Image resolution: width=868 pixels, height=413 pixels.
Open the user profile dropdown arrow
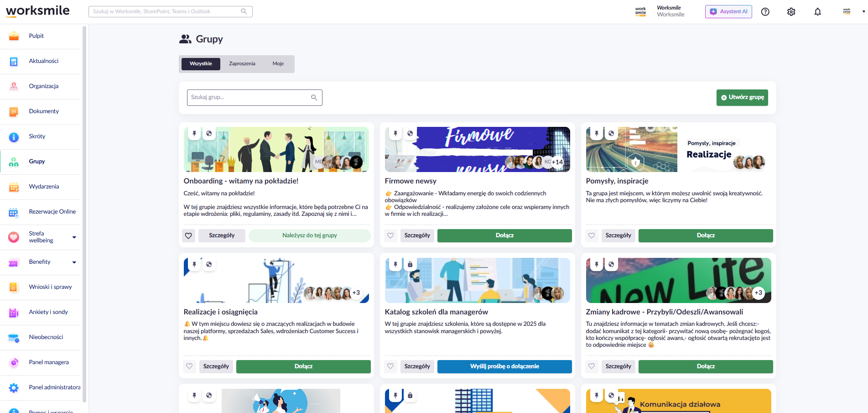863,12
